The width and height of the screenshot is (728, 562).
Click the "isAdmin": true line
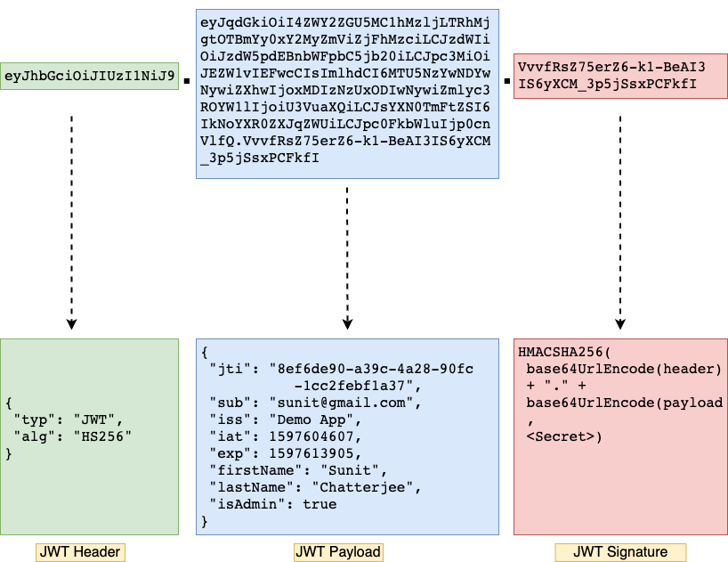pyautogui.click(x=272, y=504)
